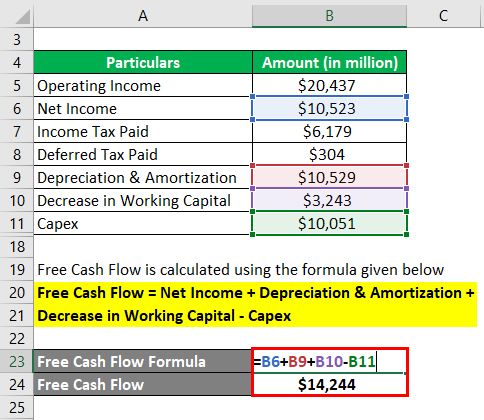The width and height of the screenshot is (484, 420).
Task: Select the Decrease in Working Capital cell
Action: click(x=143, y=200)
